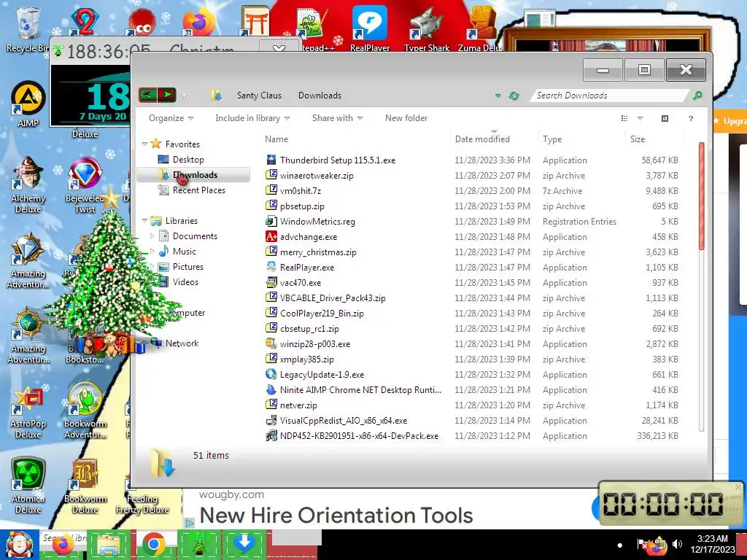Viewport: 747px width, 560px height.
Task: Click the Santa Start button
Action: [19, 545]
